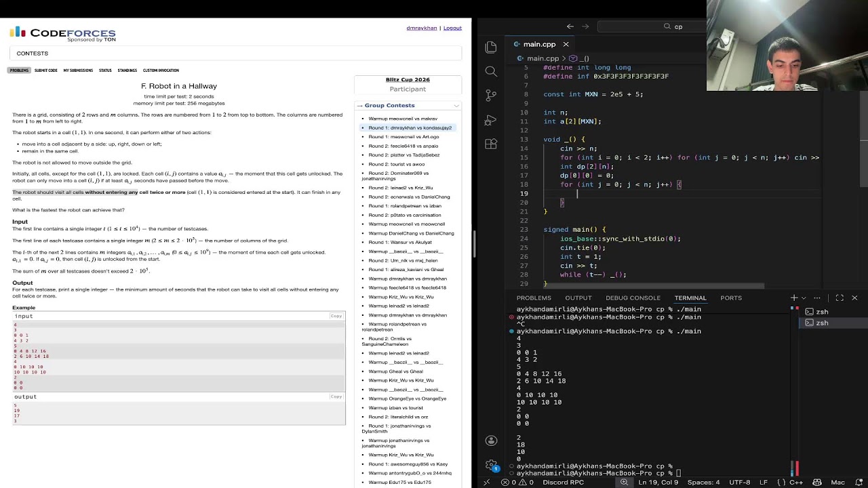Switch to the DEBUG CONSOLE tab

[x=633, y=298]
